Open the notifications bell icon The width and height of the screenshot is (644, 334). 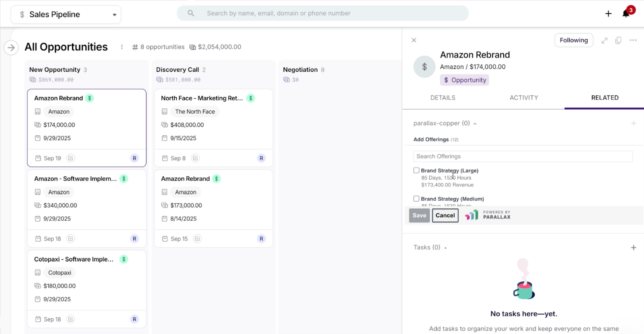626,13
